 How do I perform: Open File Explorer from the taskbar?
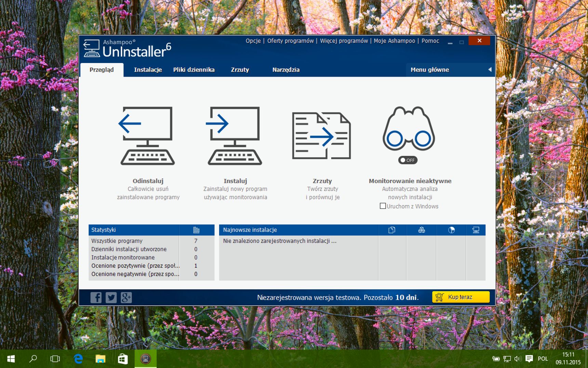pos(101,359)
